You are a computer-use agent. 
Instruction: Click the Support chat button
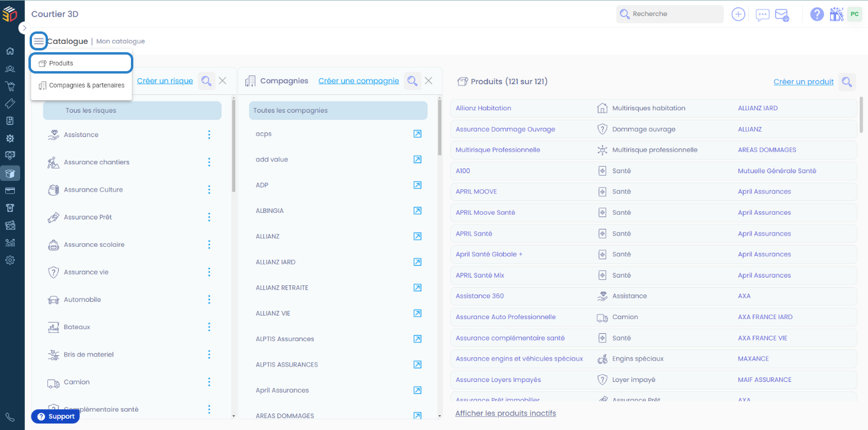(x=56, y=417)
